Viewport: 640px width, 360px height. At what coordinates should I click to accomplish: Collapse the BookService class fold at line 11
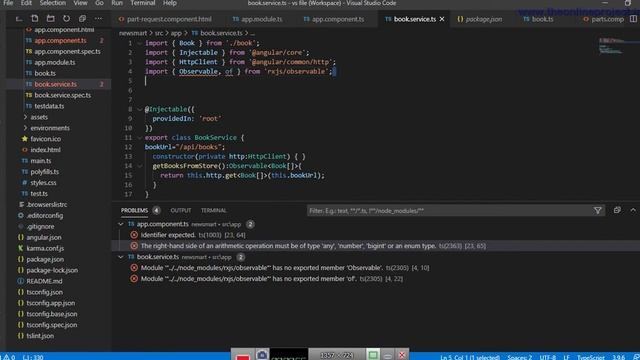point(140,138)
